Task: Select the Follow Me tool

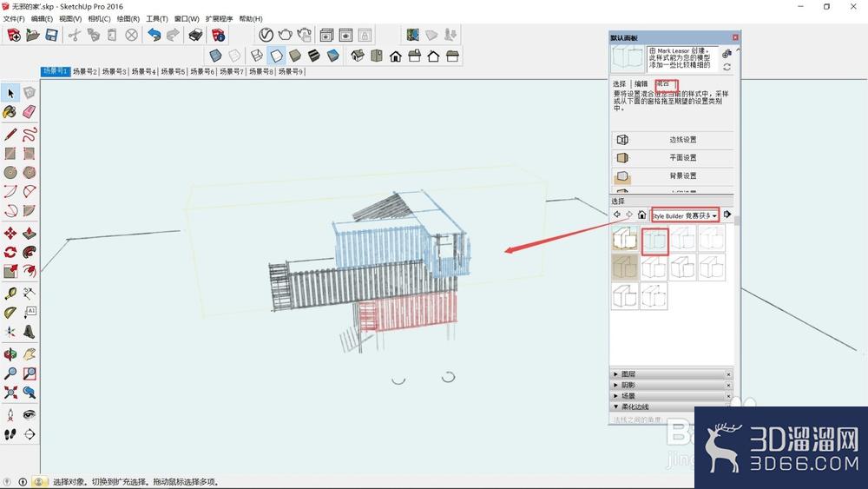Action: tap(30, 252)
